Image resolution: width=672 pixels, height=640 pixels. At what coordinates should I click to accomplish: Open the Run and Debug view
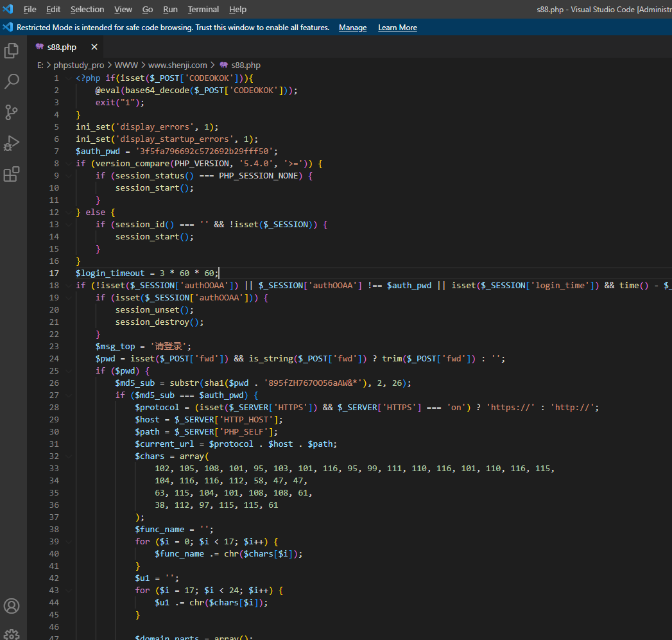coord(12,143)
